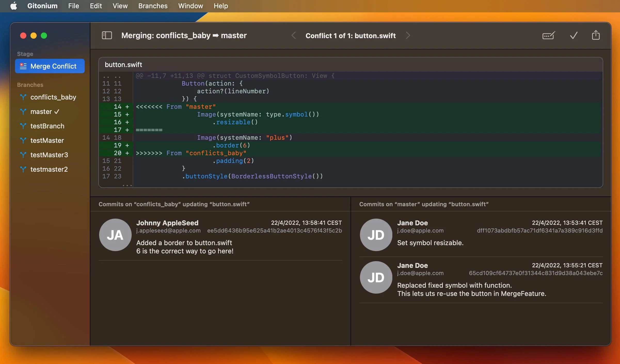Select the testMaster3 branch

point(49,155)
